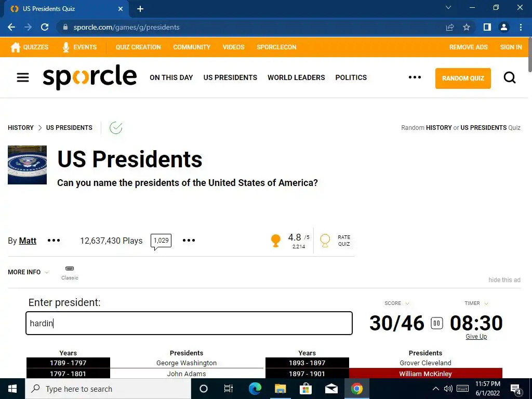Open the SporcleCon link
The image size is (532, 399).
click(x=276, y=47)
